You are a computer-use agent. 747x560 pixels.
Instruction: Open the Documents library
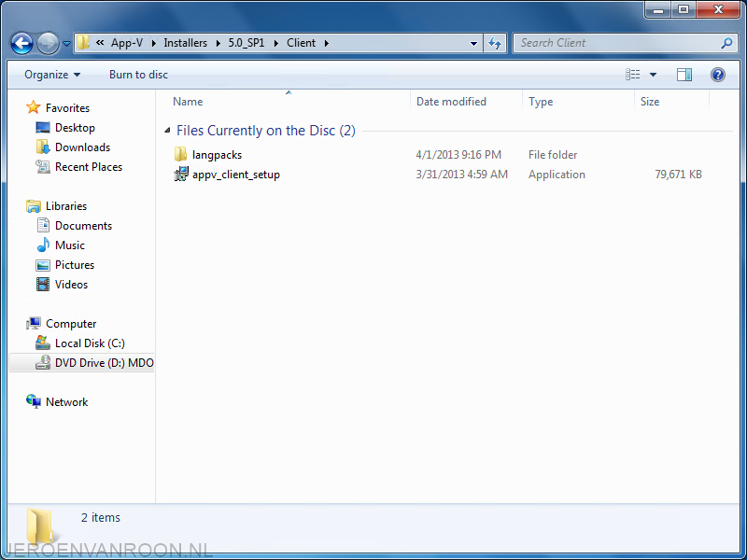(x=83, y=226)
